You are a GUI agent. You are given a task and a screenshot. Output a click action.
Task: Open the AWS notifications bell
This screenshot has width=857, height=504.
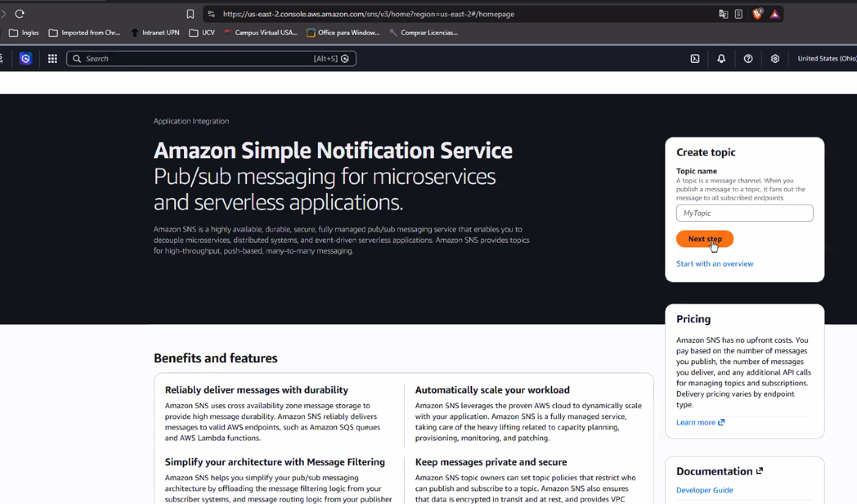[x=721, y=59]
